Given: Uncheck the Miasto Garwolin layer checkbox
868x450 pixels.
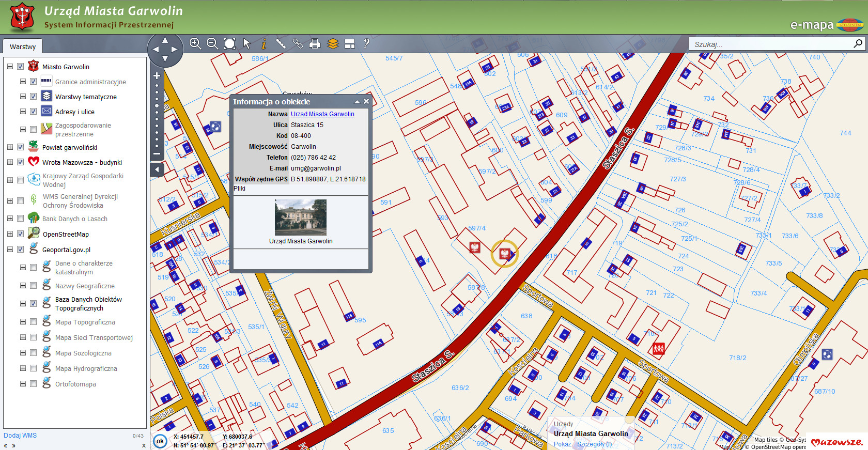Looking at the screenshot, I should tap(21, 67).
